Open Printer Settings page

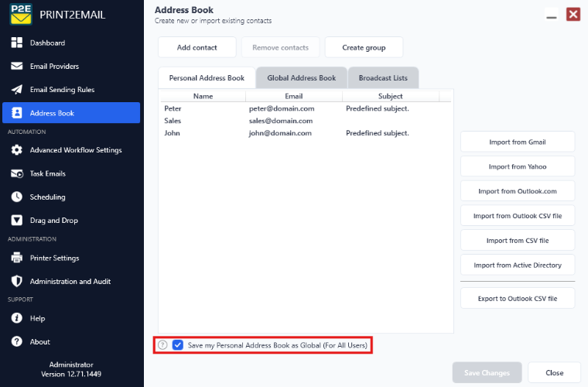point(55,258)
